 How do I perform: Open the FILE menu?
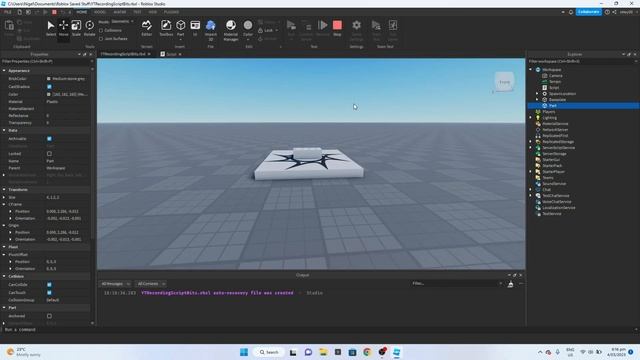[x=7, y=12]
